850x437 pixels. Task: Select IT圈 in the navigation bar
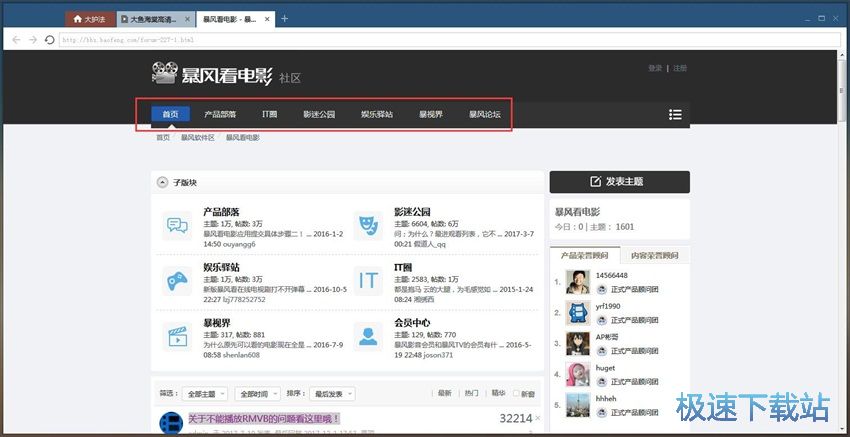[269, 114]
